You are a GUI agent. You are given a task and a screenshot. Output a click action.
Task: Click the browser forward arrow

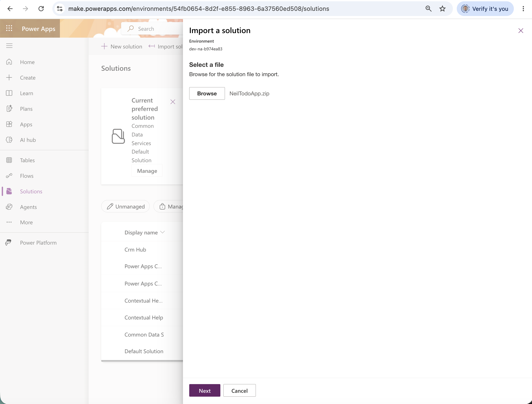pyautogui.click(x=25, y=9)
